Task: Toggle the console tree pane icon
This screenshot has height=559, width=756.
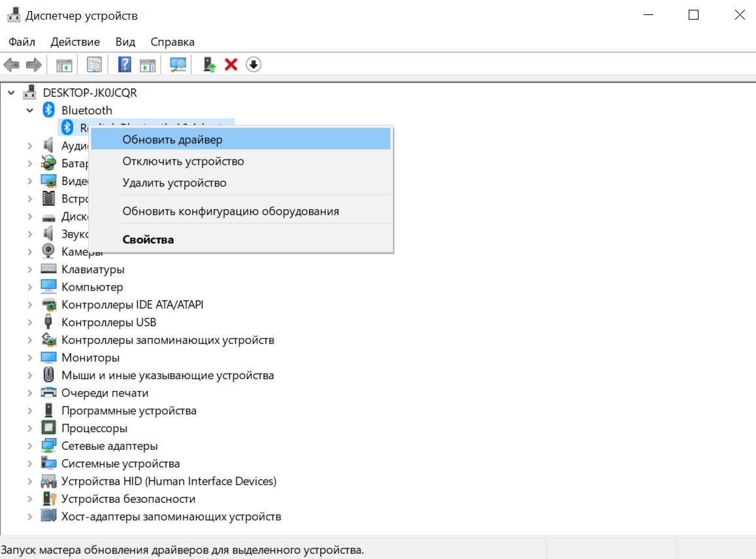Action: tap(64, 65)
